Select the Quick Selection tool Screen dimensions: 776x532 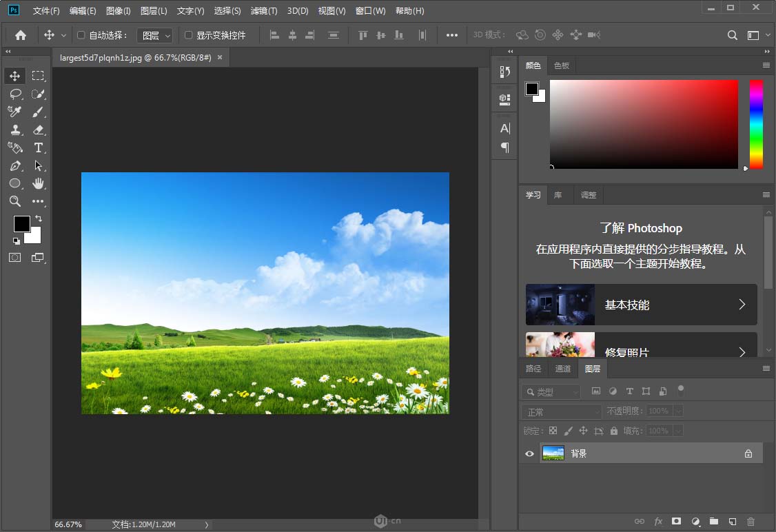[x=38, y=94]
